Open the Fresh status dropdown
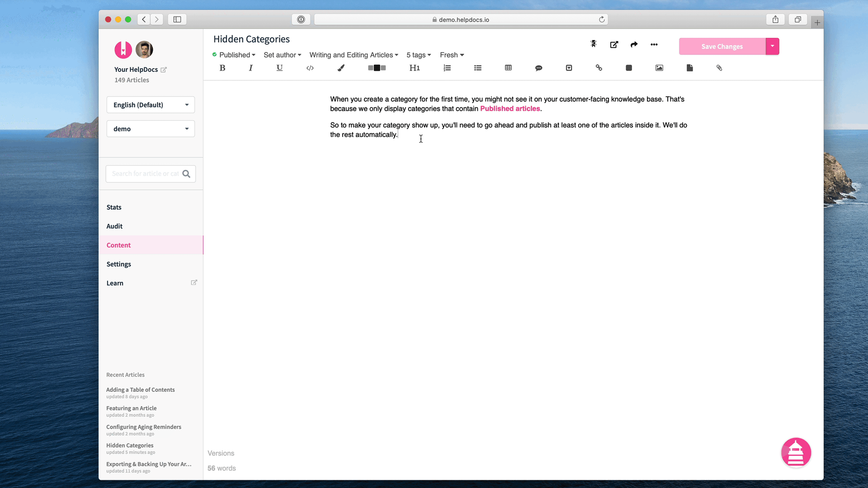 point(452,55)
